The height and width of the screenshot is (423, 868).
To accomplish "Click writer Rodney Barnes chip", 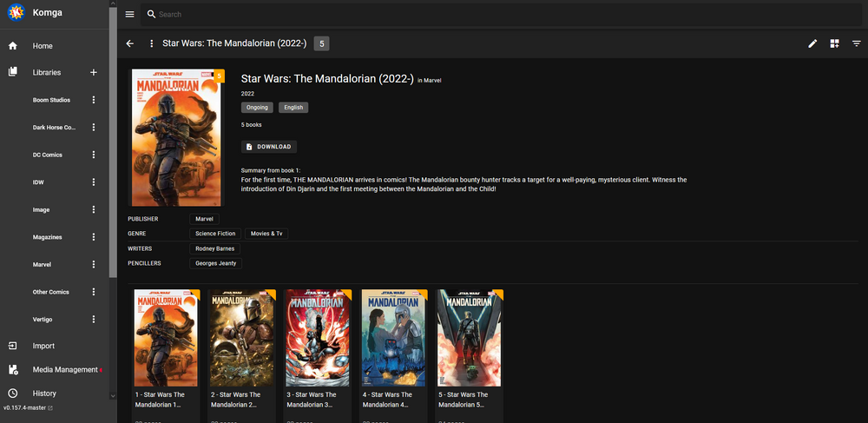I will [214, 248].
